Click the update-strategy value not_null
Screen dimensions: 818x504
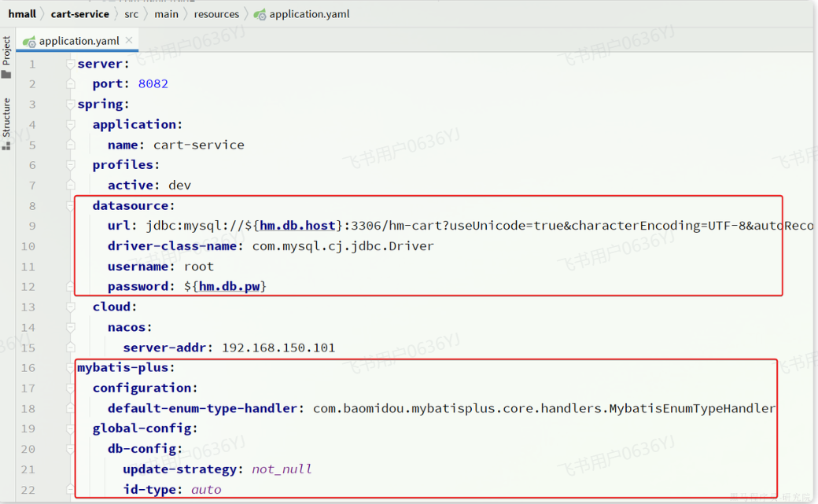282,469
